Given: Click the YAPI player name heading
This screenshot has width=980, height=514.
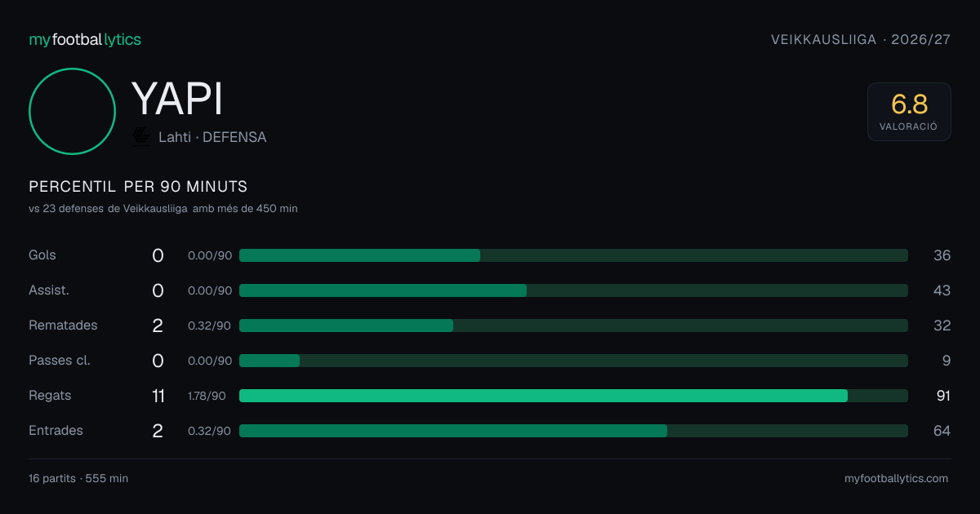Looking at the screenshot, I should 177,100.
